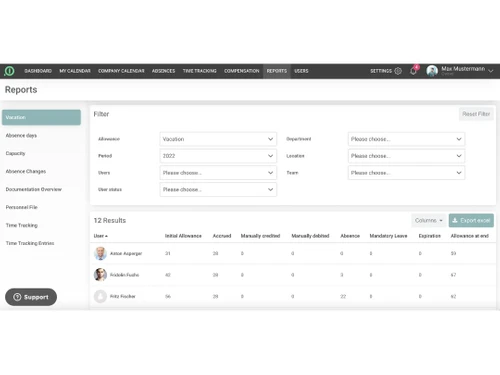Click the Filter panel heading
Viewport: 500px width, 375px height.
click(x=101, y=114)
